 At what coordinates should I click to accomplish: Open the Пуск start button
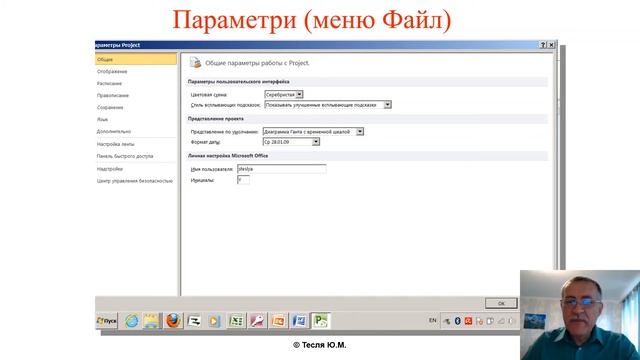point(107,321)
